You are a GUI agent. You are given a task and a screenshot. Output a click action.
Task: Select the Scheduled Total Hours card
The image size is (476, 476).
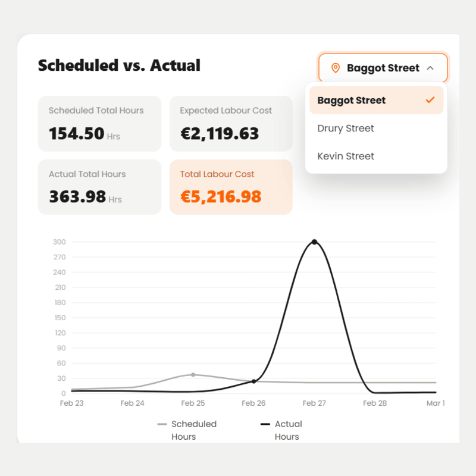point(99,124)
